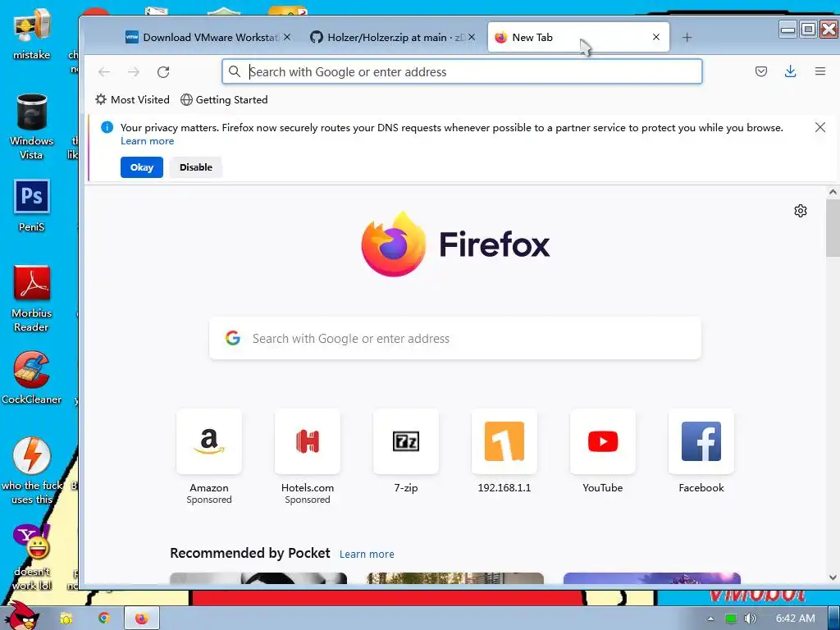Image resolution: width=840 pixels, height=630 pixels.
Task: Open the second Pocket recommended story thumbnail
Action: [454, 577]
